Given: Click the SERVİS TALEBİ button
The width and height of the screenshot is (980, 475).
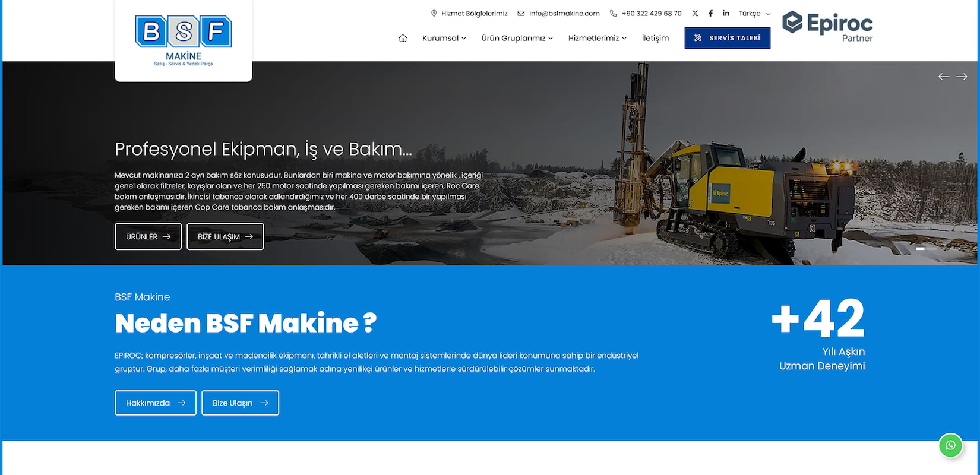Looking at the screenshot, I should (728, 38).
